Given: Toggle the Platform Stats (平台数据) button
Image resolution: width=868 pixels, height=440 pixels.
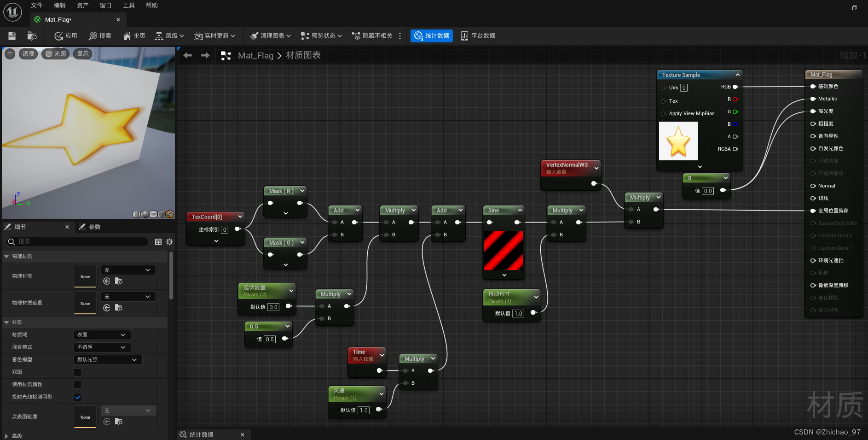Looking at the screenshot, I should click(478, 36).
